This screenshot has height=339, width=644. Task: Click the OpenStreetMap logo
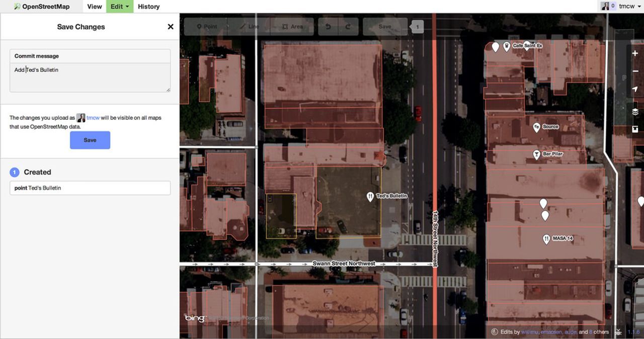click(x=42, y=7)
